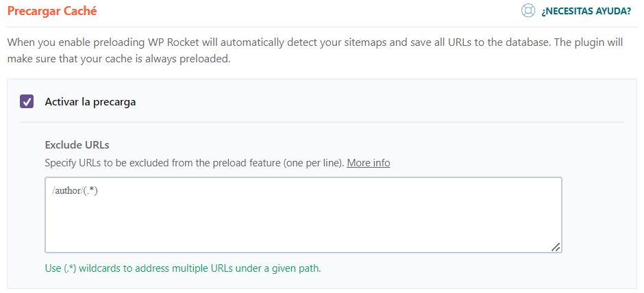Image resolution: width=644 pixels, height=293 pixels.
Task: Click the divider line under Activar la precarga
Action: [x=322, y=122]
